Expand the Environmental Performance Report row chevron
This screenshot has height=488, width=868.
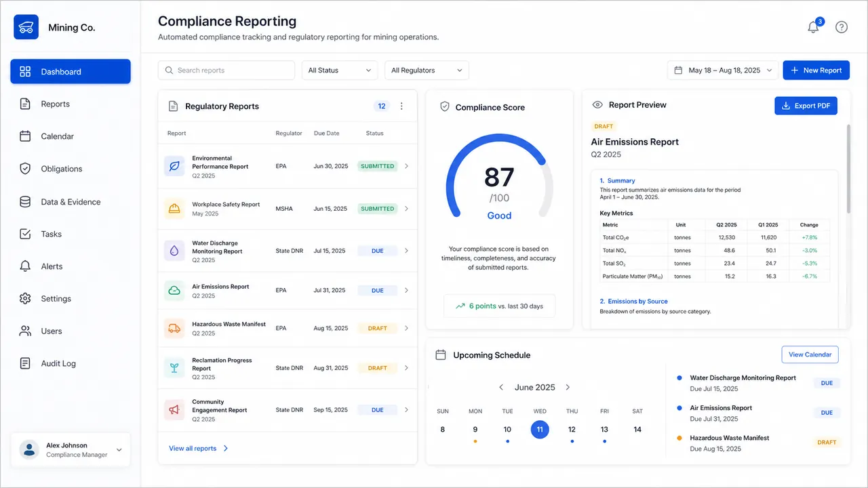[x=406, y=166]
